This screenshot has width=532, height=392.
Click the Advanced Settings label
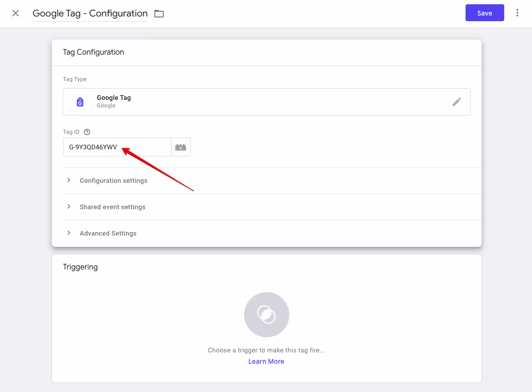[108, 233]
